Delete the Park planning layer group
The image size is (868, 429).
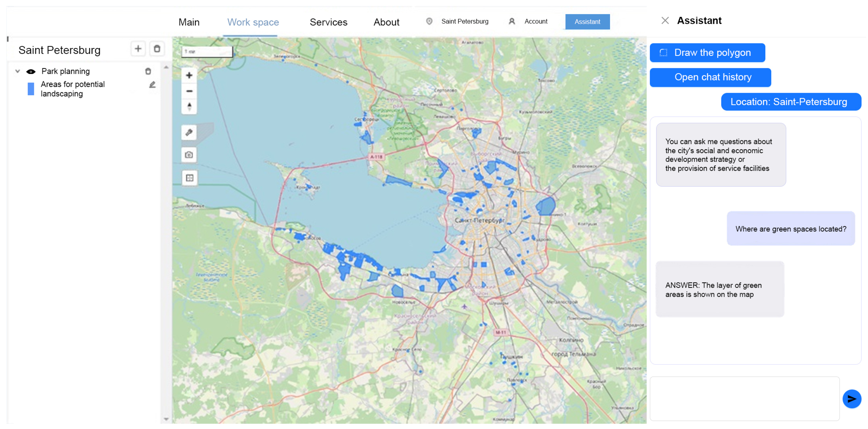tap(148, 71)
